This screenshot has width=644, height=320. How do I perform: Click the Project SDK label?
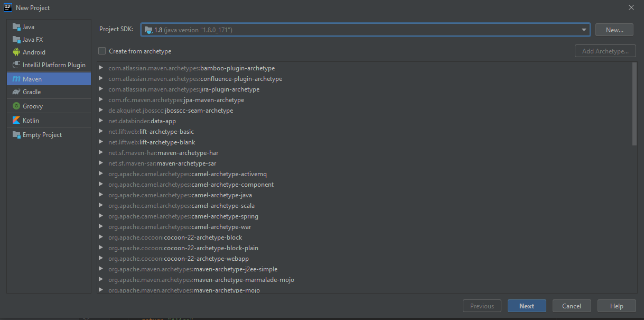tap(116, 29)
